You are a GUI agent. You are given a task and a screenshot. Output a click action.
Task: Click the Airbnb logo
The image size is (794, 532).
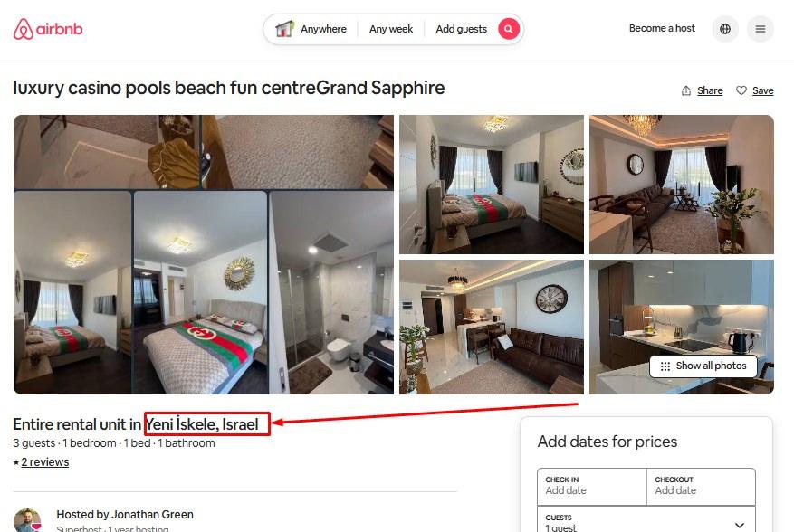click(x=48, y=29)
